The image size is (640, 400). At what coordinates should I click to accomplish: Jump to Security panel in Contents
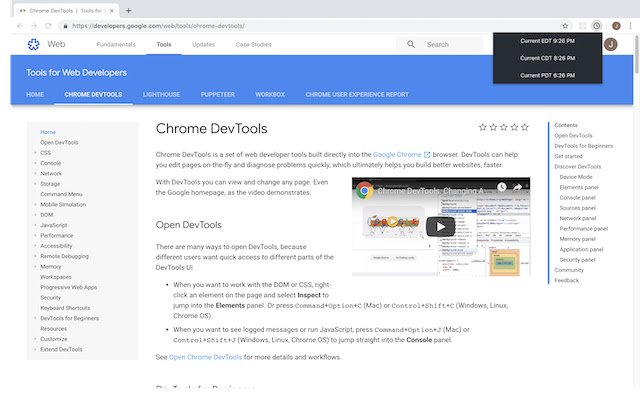coord(577,260)
